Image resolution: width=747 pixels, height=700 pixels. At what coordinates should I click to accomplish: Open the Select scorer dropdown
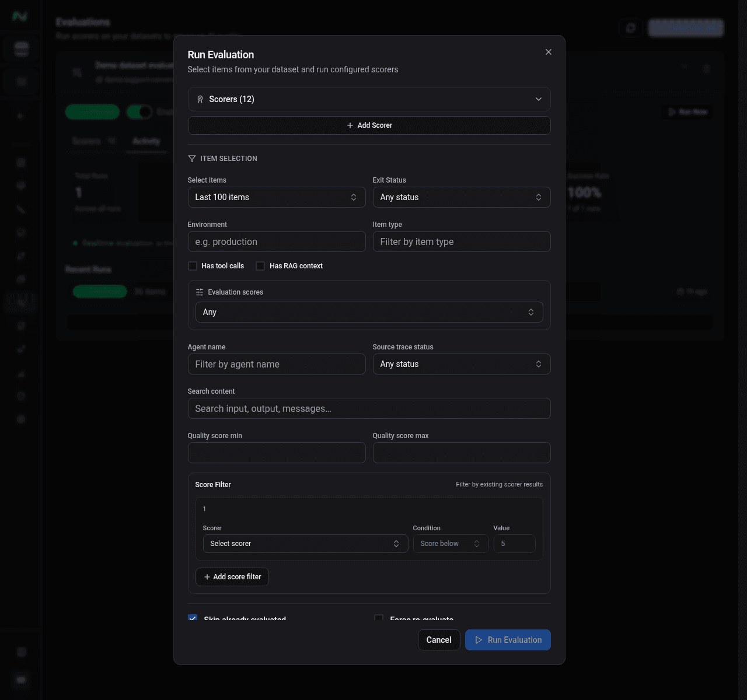(305, 544)
